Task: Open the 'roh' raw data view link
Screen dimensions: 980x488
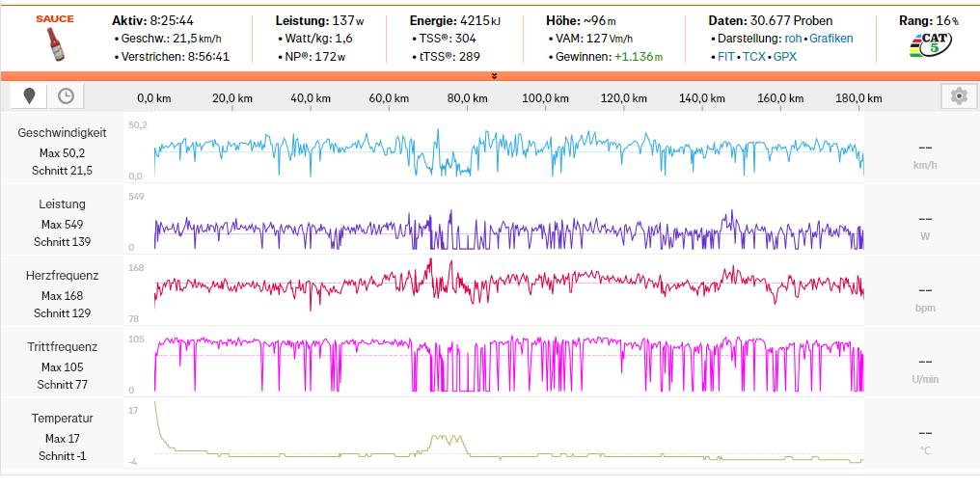Action: point(793,39)
